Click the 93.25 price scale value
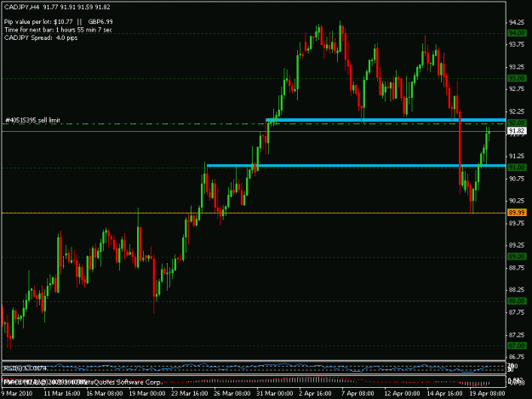 pos(517,67)
